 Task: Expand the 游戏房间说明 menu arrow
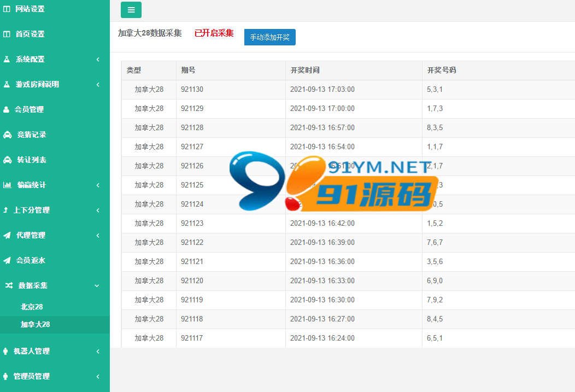coord(98,85)
